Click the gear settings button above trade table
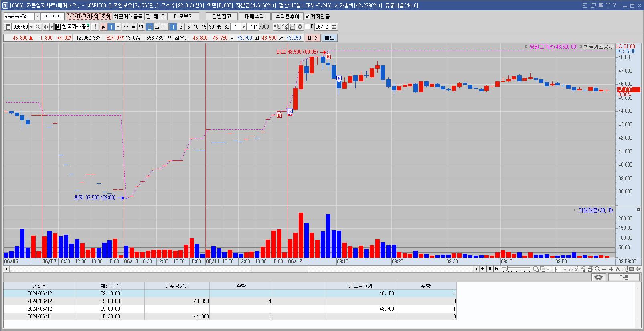Image resolution: width=644 pixels, height=331 pixels. point(599,277)
